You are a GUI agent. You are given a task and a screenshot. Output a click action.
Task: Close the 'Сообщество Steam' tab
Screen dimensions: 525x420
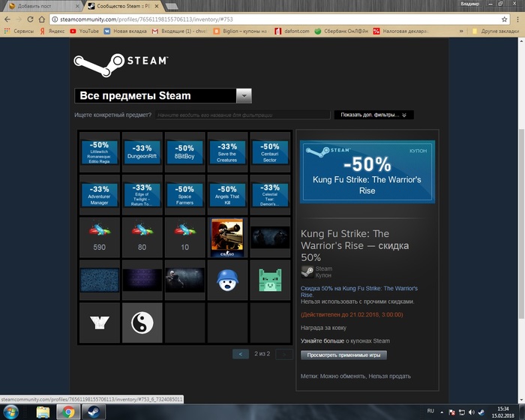click(156, 6)
